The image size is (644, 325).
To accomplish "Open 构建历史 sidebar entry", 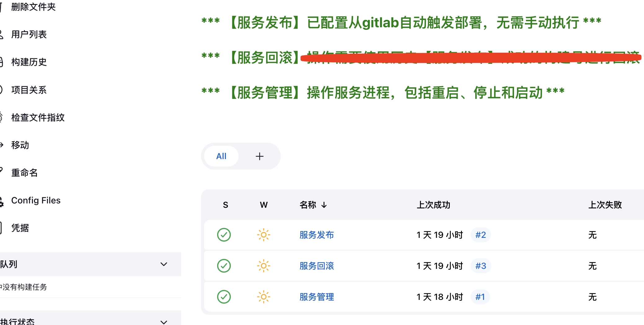I will tap(29, 62).
